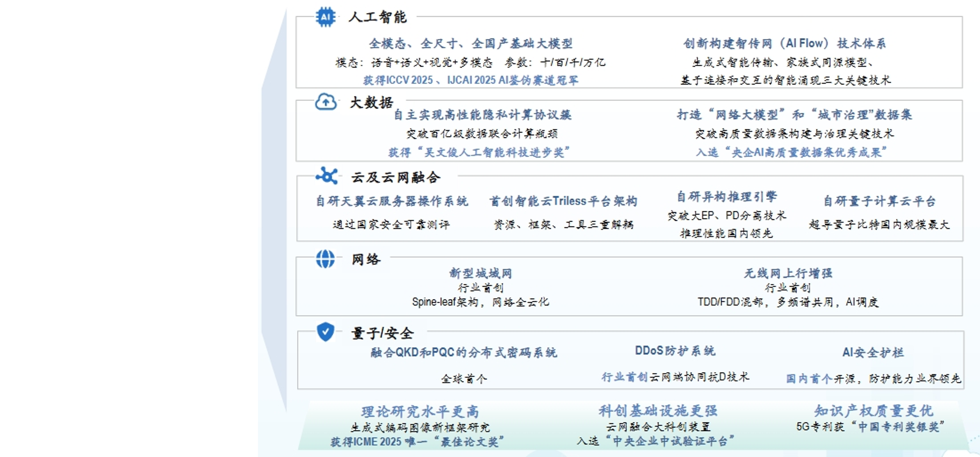Image resolution: width=980 pixels, height=457 pixels.
Task: Select the AI安全护栏 title
Action: tap(873, 352)
